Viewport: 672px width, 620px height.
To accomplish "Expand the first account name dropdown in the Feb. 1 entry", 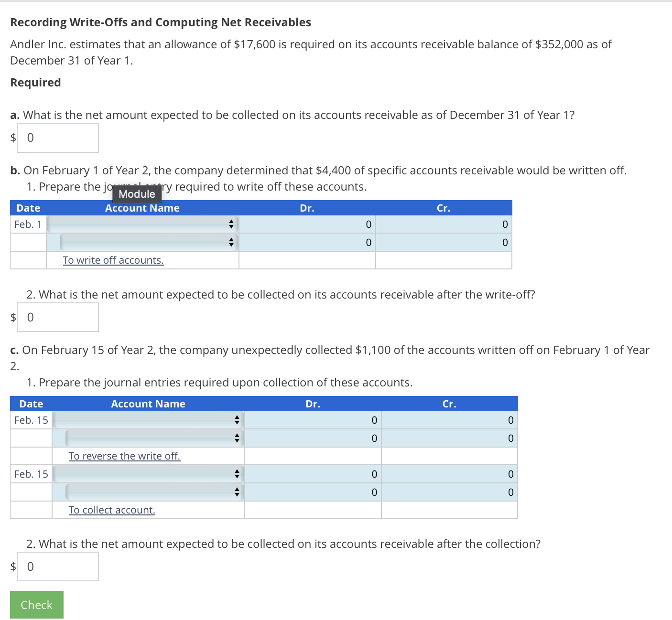I will coord(143,224).
